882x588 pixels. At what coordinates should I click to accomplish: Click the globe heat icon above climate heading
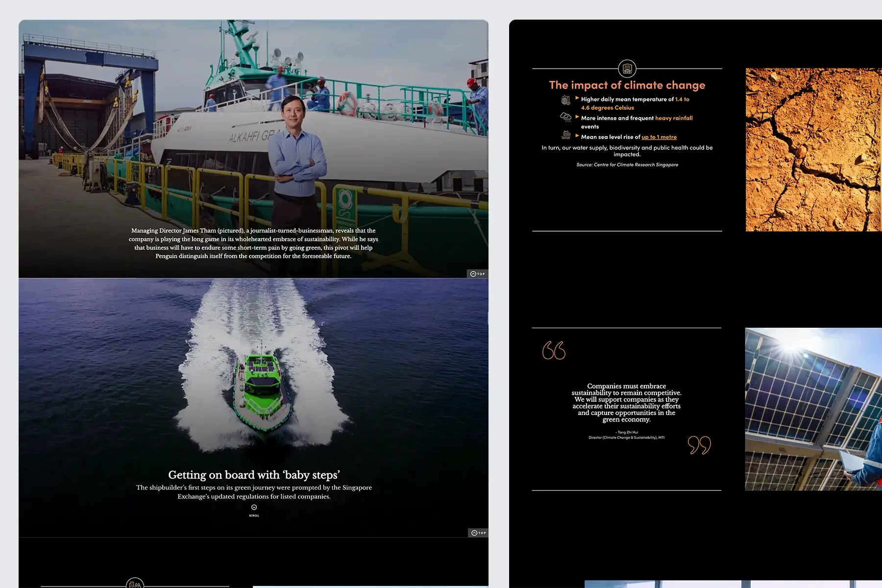tap(627, 69)
